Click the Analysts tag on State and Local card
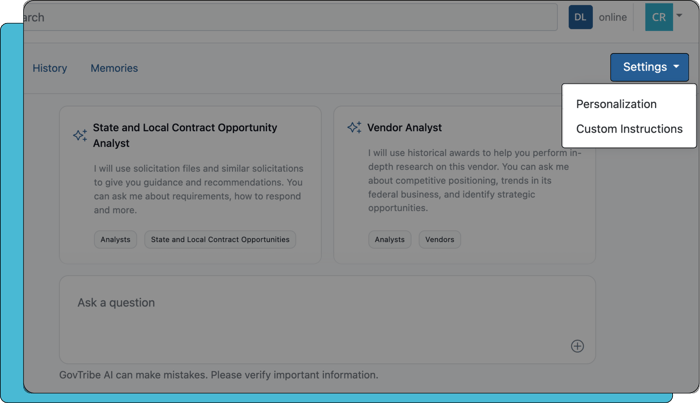This screenshot has height=403, width=700. point(115,240)
